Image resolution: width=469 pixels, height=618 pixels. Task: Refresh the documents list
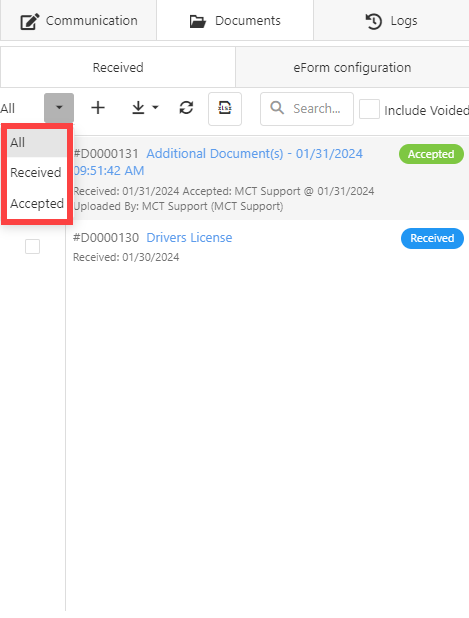186,108
